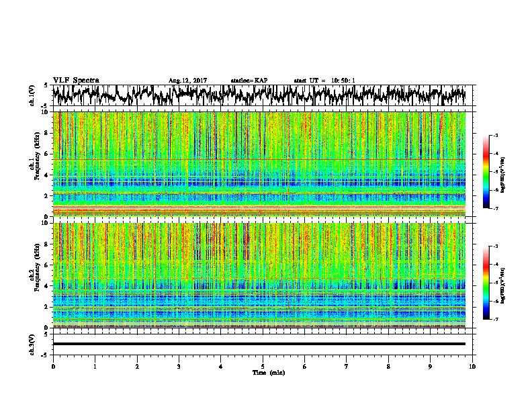Click the "-3" label on ch.1 color bar
This screenshot has width=532, height=411.
point(496,136)
